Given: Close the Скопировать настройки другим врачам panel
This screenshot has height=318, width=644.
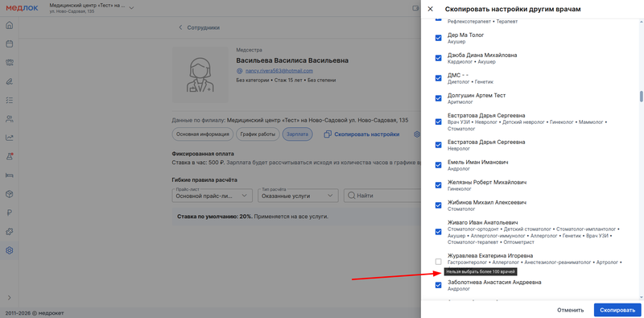Looking at the screenshot, I should coord(430,9).
